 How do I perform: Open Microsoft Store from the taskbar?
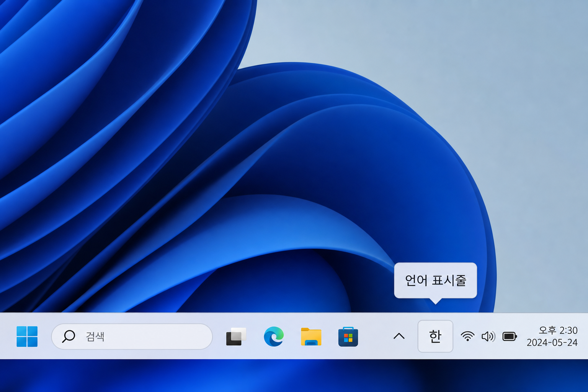click(348, 336)
